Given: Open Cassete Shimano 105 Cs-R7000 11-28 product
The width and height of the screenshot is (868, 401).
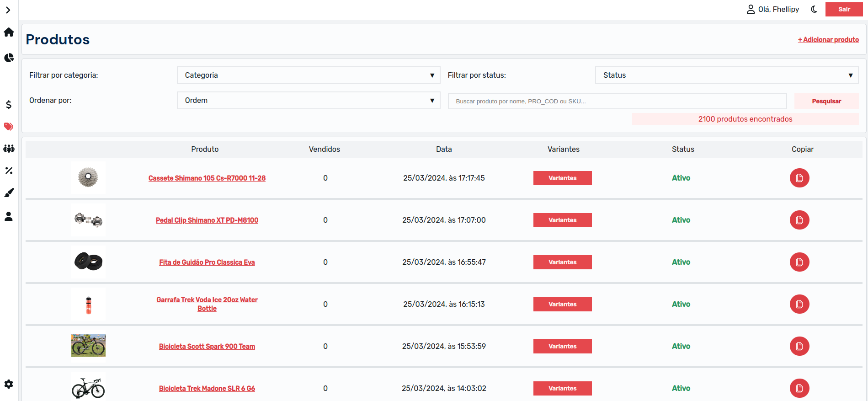Looking at the screenshot, I should click(207, 178).
